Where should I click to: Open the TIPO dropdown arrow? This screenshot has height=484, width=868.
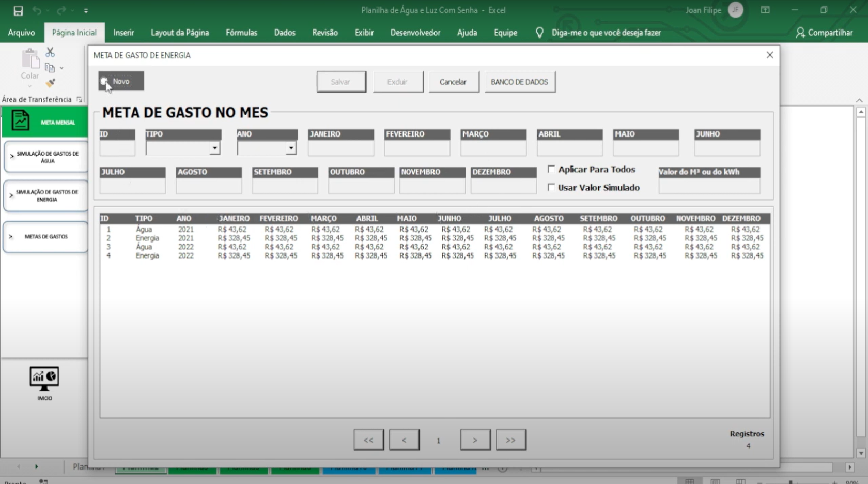[214, 148]
